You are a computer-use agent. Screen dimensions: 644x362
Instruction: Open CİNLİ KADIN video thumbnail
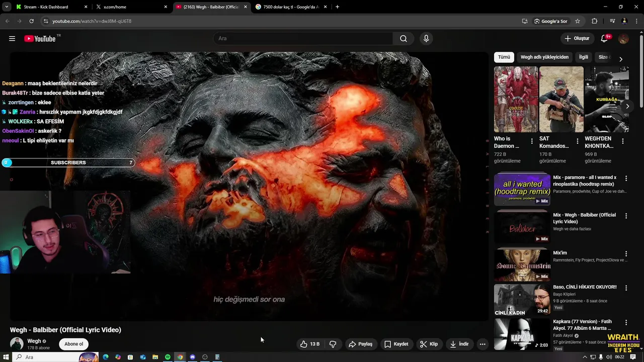[522, 300]
